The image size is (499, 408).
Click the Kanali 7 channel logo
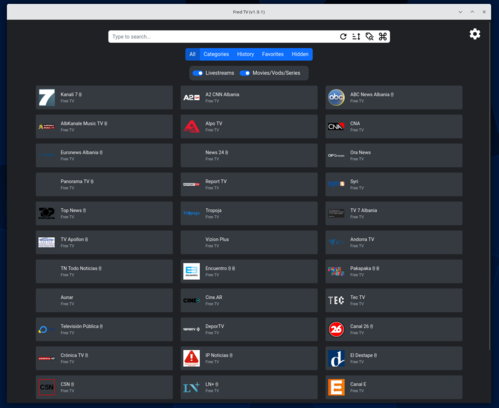click(x=47, y=97)
